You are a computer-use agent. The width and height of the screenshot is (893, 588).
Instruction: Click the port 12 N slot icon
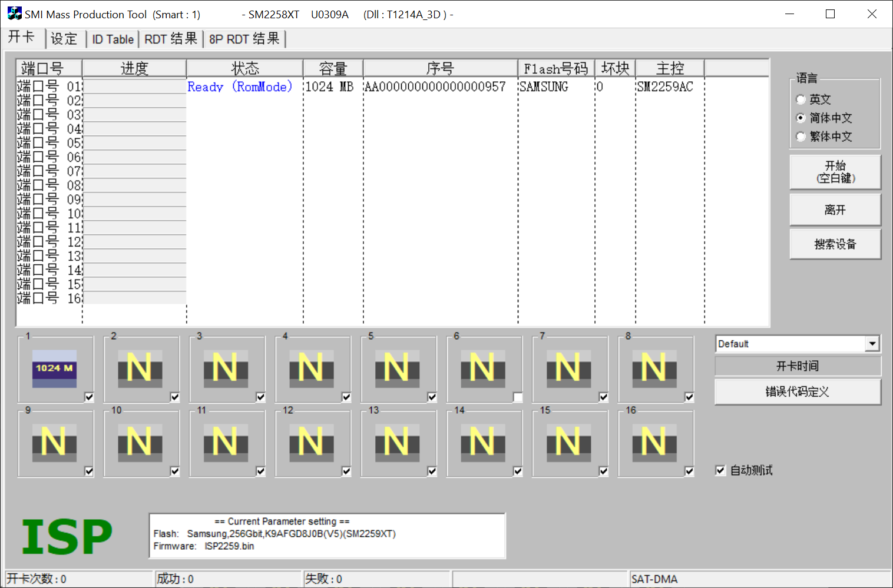point(311,443)
